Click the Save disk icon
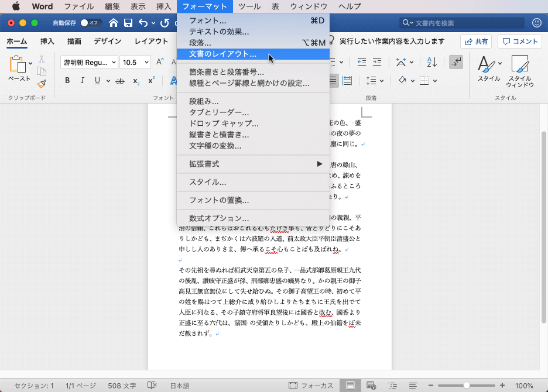548x392 pixels. 128,23
